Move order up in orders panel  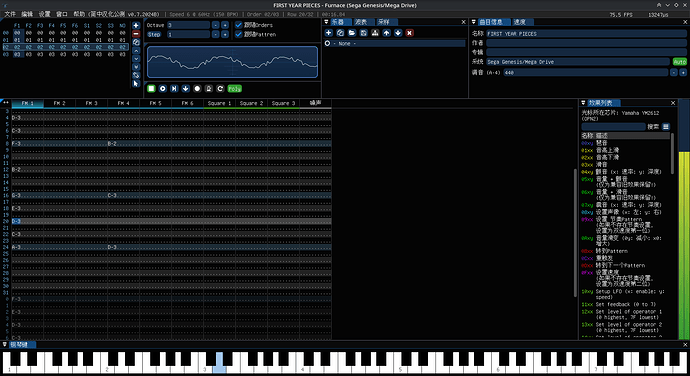136,51
